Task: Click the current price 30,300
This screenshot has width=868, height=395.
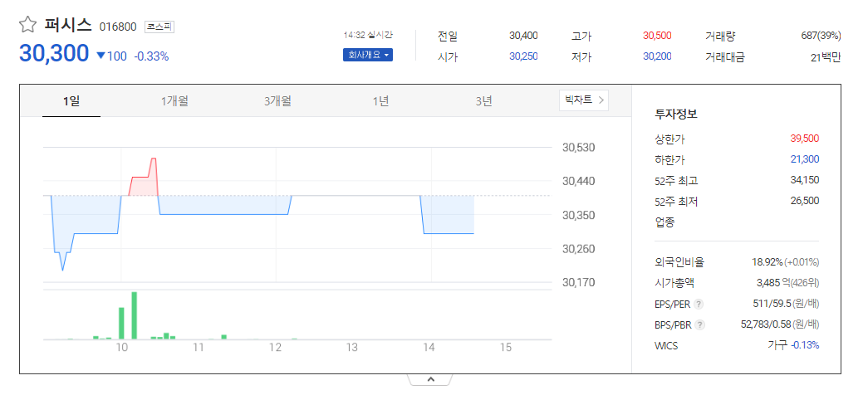Action: (54, 53)
